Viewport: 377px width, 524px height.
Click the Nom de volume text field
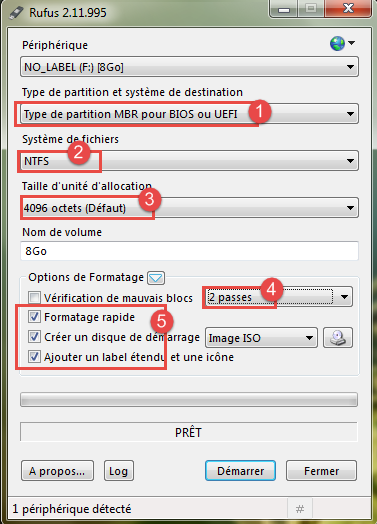190,251
